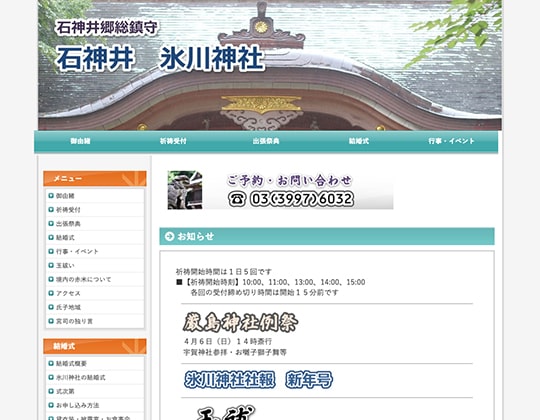Click the orange 結婚式 sidebar header
The width and height of the screenshot is (540, 420).
coord(95,346)
